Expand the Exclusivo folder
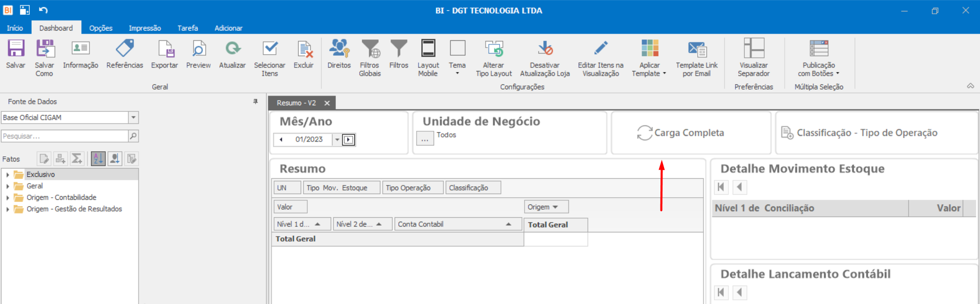This screenshot has height=304, width=980. click(x=8, y=175)
